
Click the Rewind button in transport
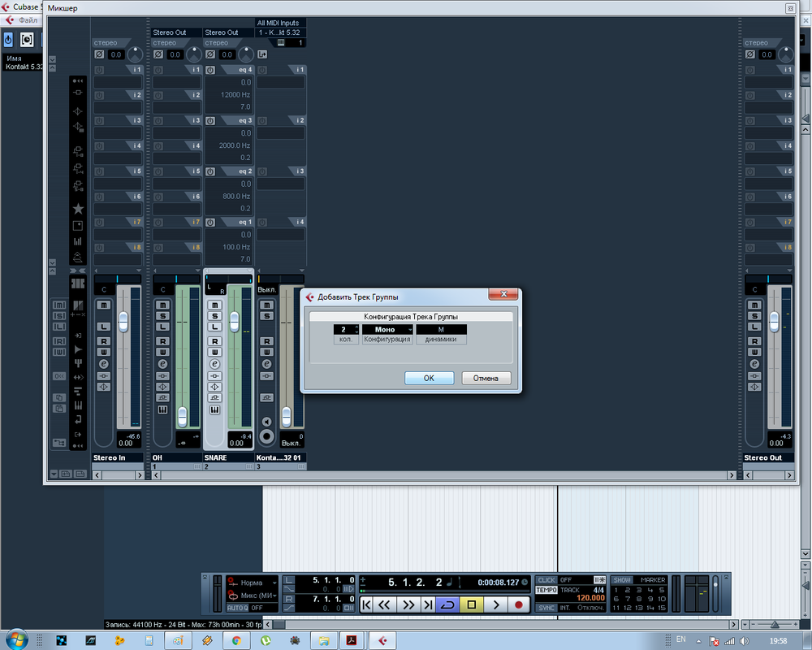click(384, 604)
